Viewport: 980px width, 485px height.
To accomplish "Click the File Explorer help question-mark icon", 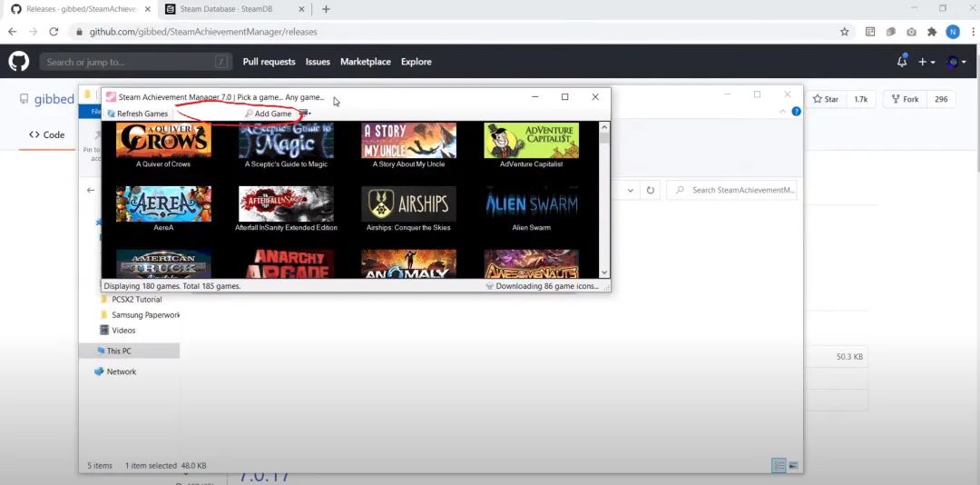I will pyautogui.click(x=796, y=112).
